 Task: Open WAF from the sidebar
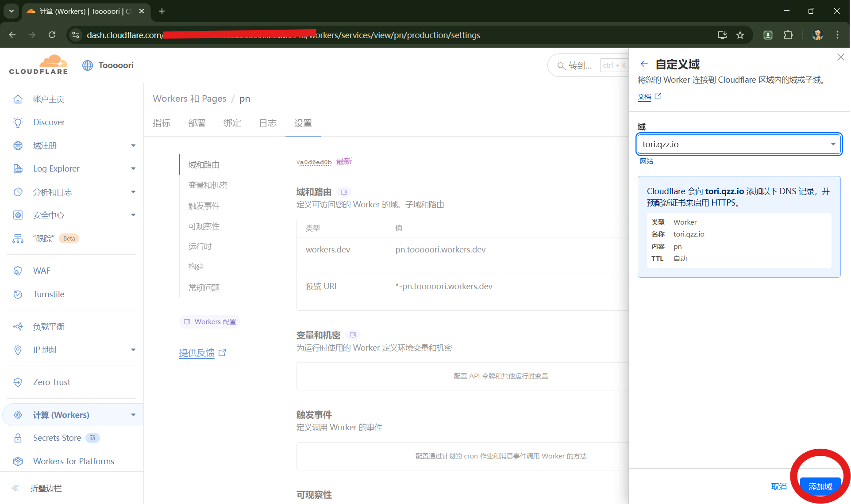[42, 271]
